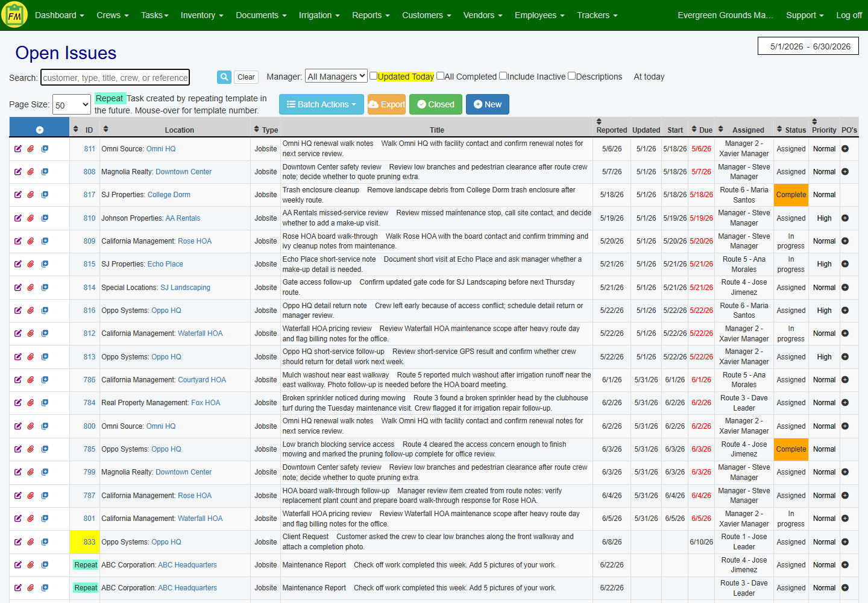
Task: Check the All Completed checkbox
Action: [x=440, y=76]
